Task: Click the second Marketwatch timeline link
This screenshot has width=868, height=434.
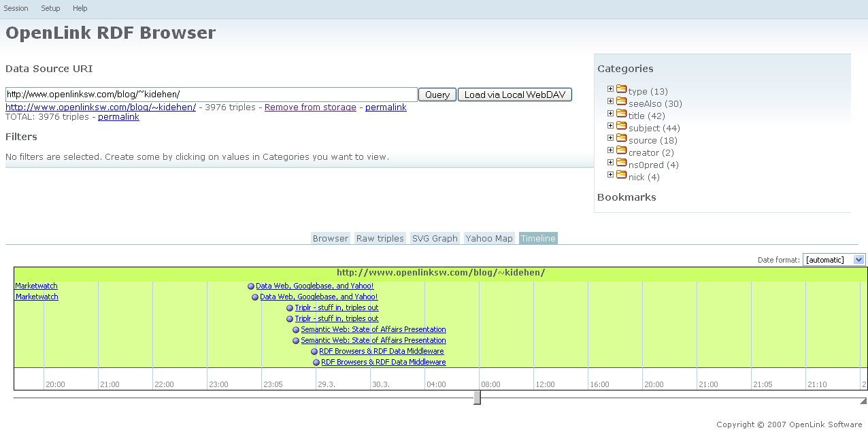Action: (x=37, y=297)
